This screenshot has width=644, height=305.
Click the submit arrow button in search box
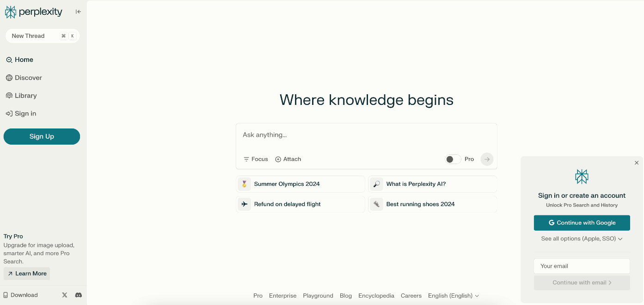[486, 159]
